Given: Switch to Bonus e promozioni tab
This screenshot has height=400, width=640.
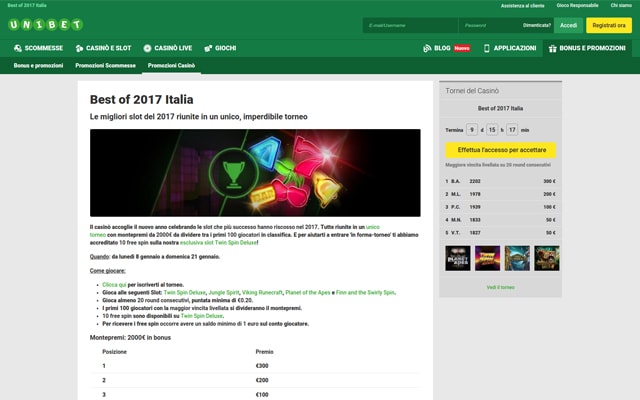Looking at the screenshot, I should pos(38,65).
